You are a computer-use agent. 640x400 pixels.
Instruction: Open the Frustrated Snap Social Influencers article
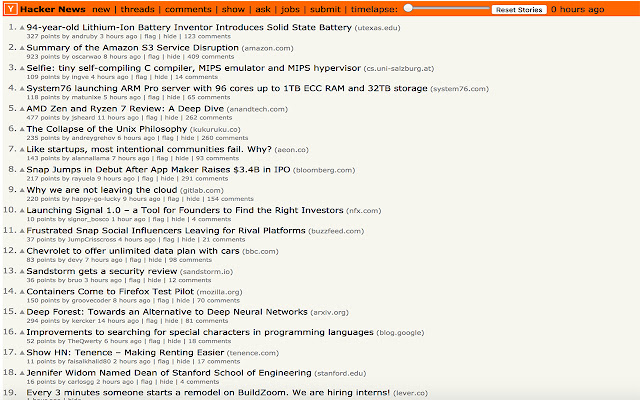[166, 231]
